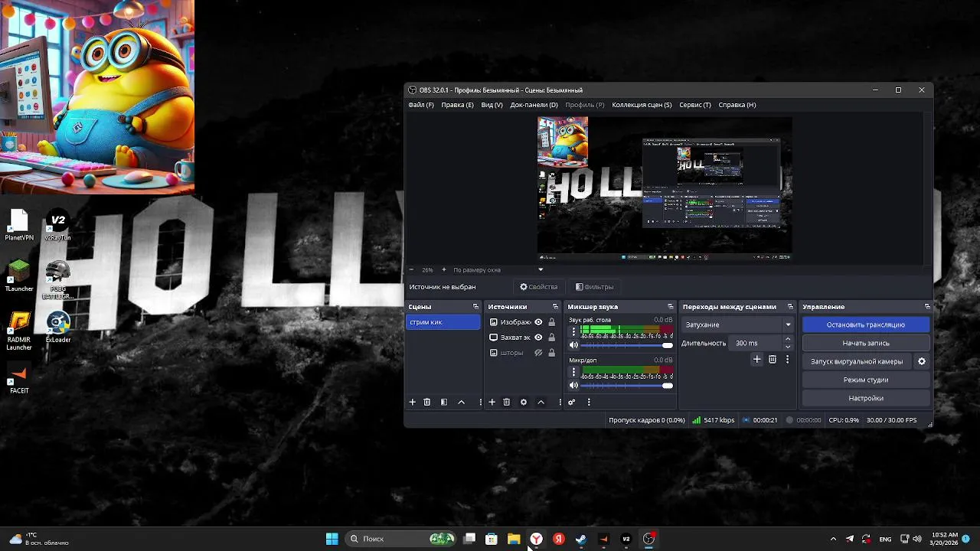Remove transition with trash icon
The width and height of the screenshot is (980, 551).
773,359
